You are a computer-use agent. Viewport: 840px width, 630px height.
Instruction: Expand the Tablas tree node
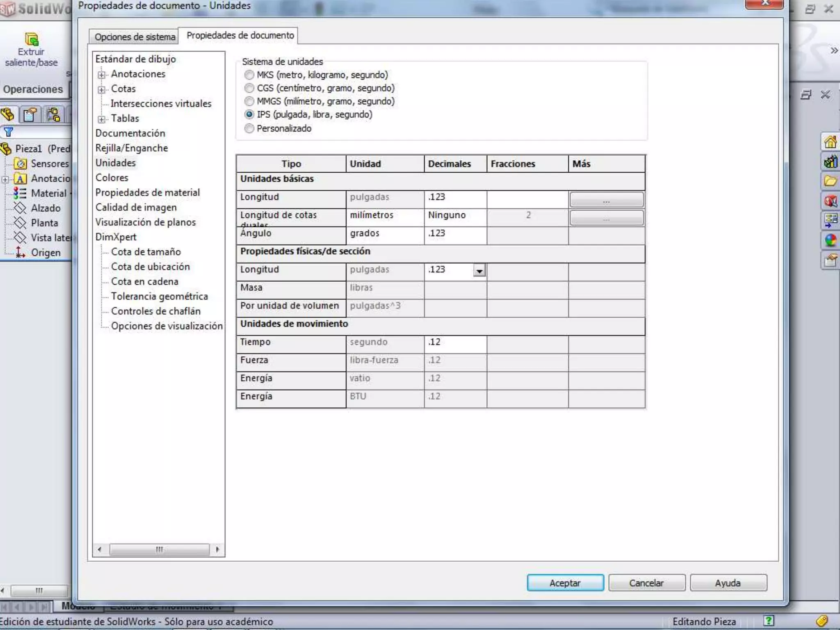[101, 119]
